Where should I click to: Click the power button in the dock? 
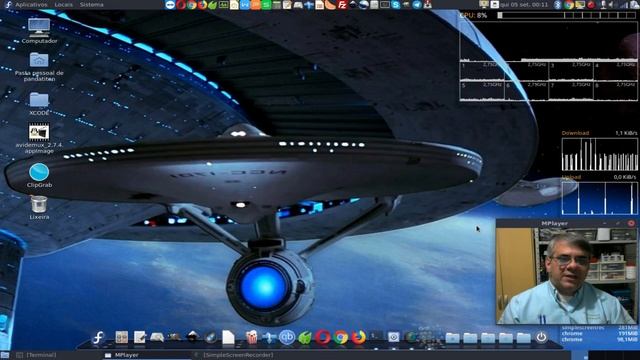click(x=541, y=337)
